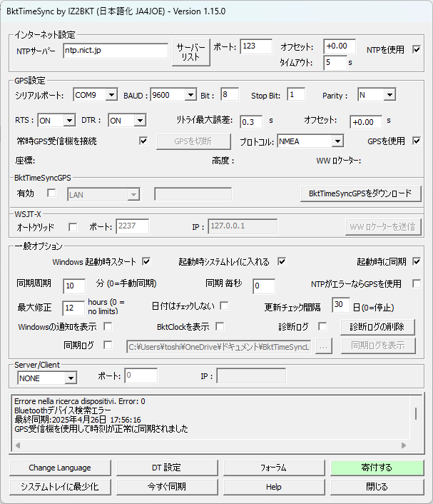The height and width of the screenshot is (504, 433).
Task: Click the 同期周期 field showing 10
Action: point(74,286)
